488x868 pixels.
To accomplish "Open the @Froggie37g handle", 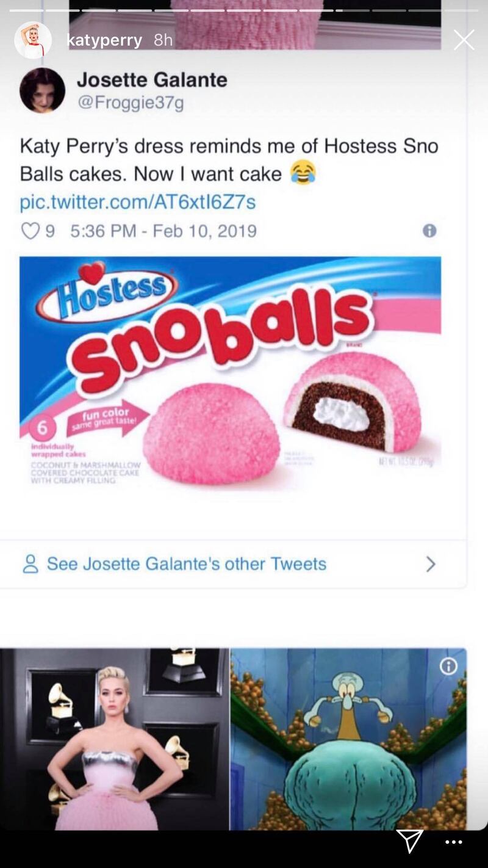I will [x=130, y=103].
